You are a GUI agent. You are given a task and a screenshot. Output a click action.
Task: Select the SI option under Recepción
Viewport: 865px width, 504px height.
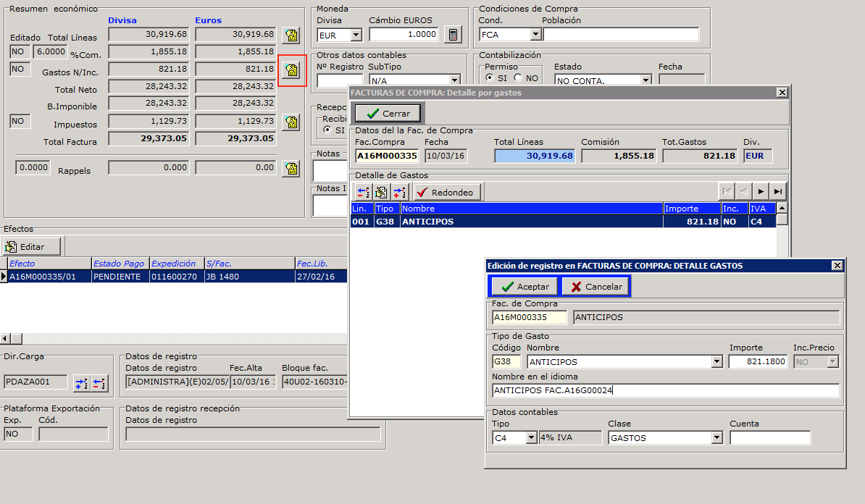pyautogui.click(x=327, y=130)
